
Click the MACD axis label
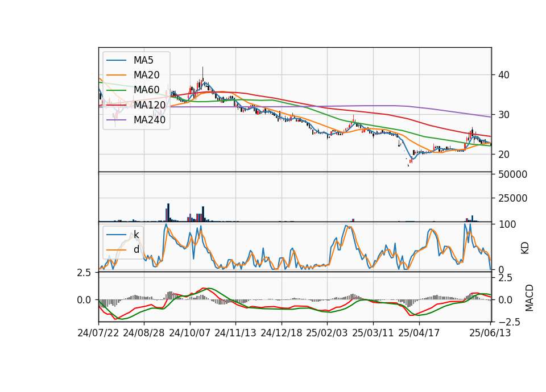(530, 298)
